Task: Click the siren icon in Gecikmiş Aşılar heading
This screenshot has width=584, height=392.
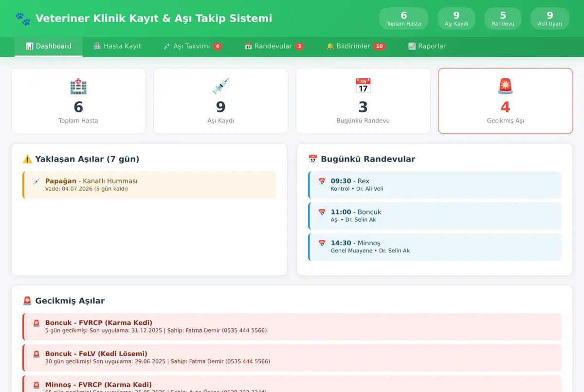Action: pos(27,301)
